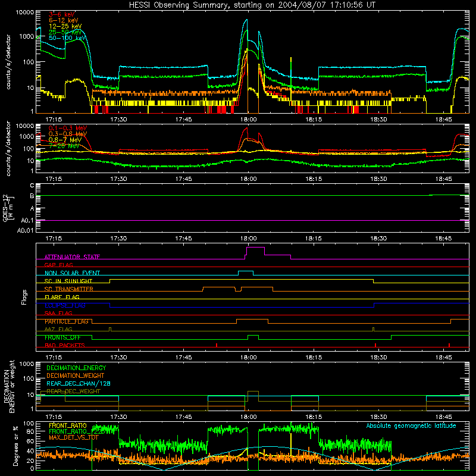The image size is (476, 476).
Task: Select the 'FRONTS_OFF' flag label
Action: [x=62, y=337]
